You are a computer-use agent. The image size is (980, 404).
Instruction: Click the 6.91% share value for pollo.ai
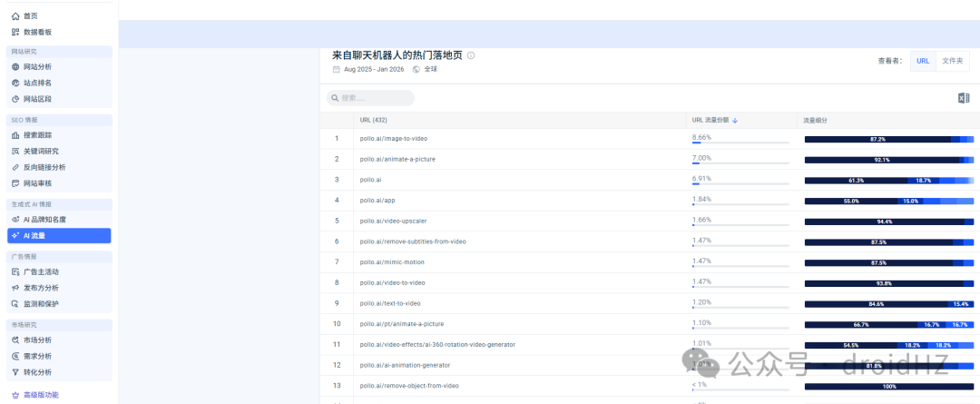click(x=701, y=178)
